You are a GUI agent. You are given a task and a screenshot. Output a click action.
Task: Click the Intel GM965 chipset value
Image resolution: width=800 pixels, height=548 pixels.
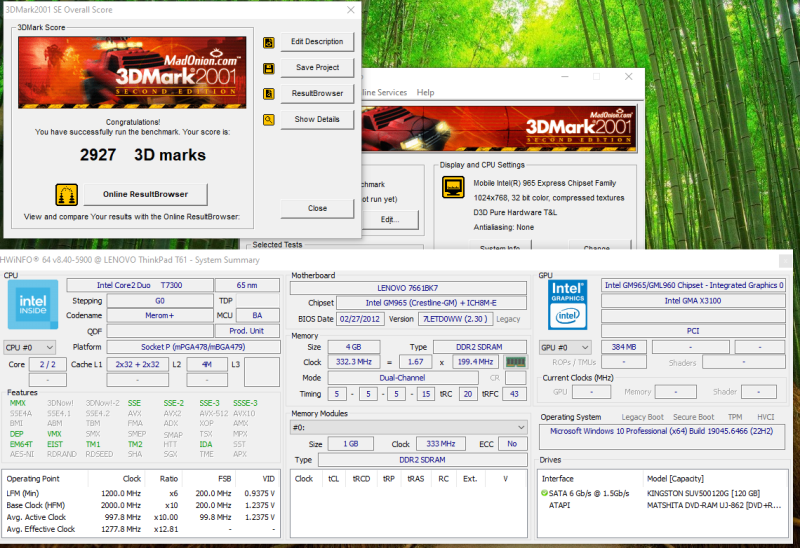coord(431,303)
